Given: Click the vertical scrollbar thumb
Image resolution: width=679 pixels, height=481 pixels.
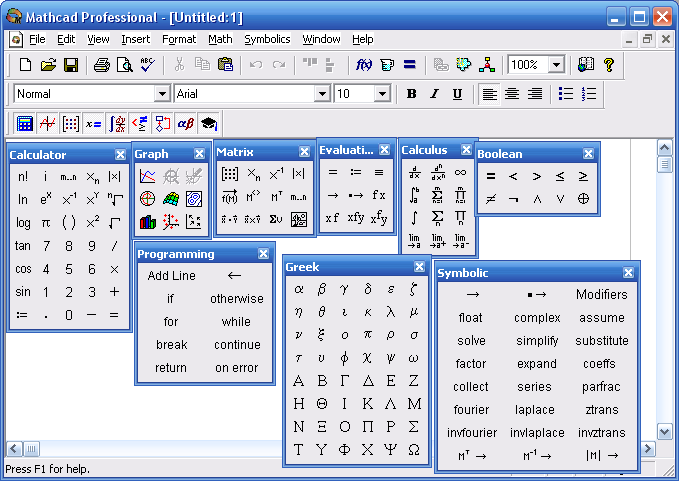Looking at the screenshot, I should click(x=664, y=165).
